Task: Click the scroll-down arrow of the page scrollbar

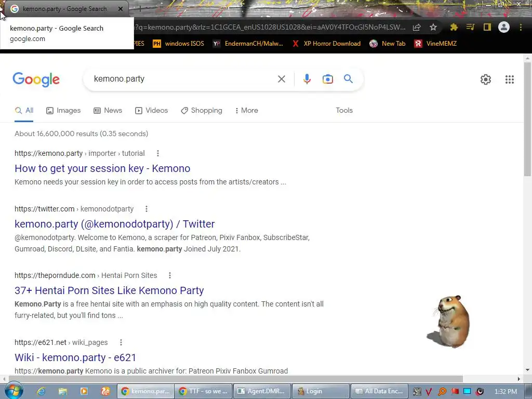Action: (527, 370)
